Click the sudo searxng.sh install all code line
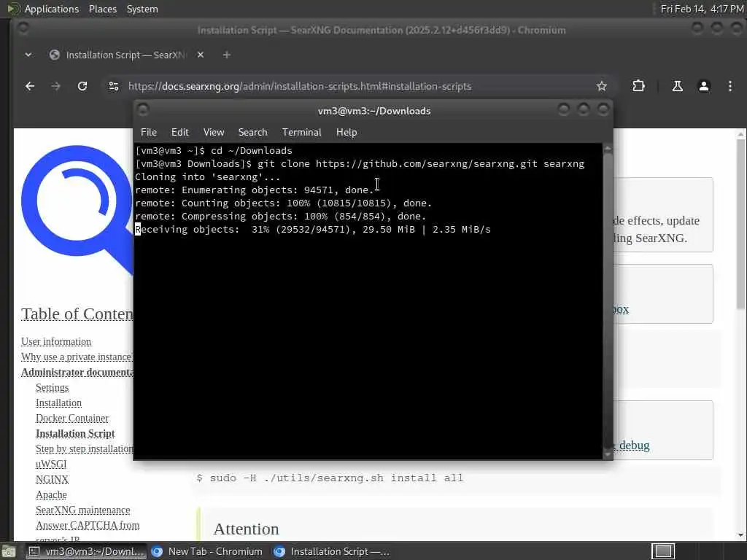 click(330, 478)
